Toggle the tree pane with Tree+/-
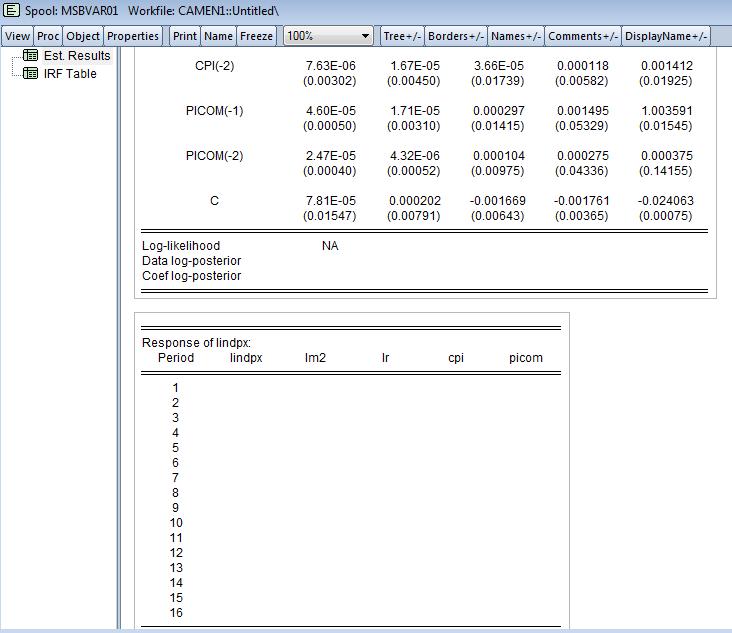The width and height of the screenshot is (732, 633). [x=401, y=36]
